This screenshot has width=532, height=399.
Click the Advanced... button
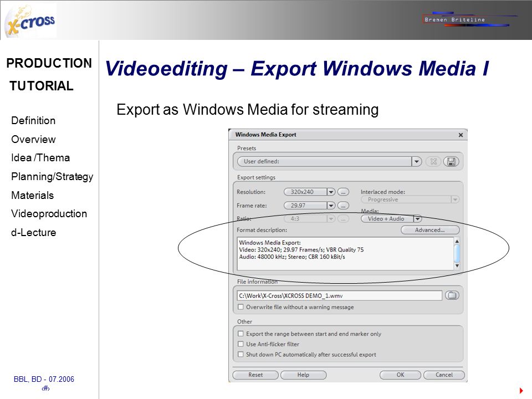point(430,230)
